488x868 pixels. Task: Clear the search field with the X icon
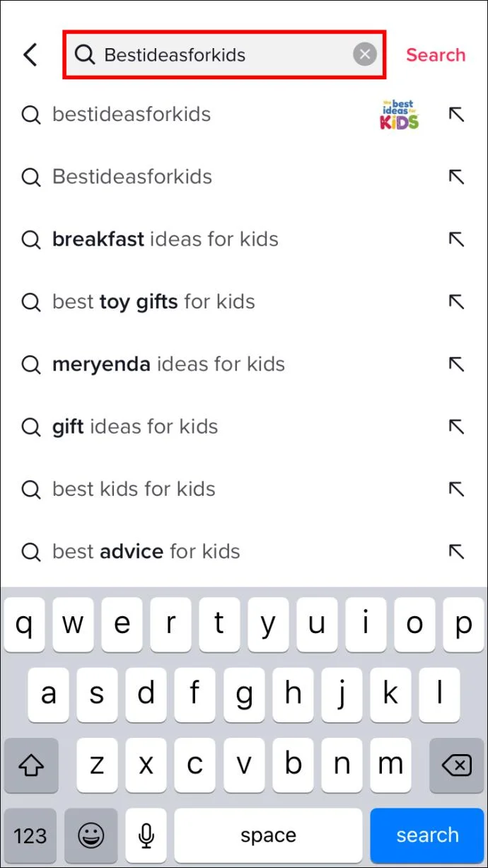(365, 54)
